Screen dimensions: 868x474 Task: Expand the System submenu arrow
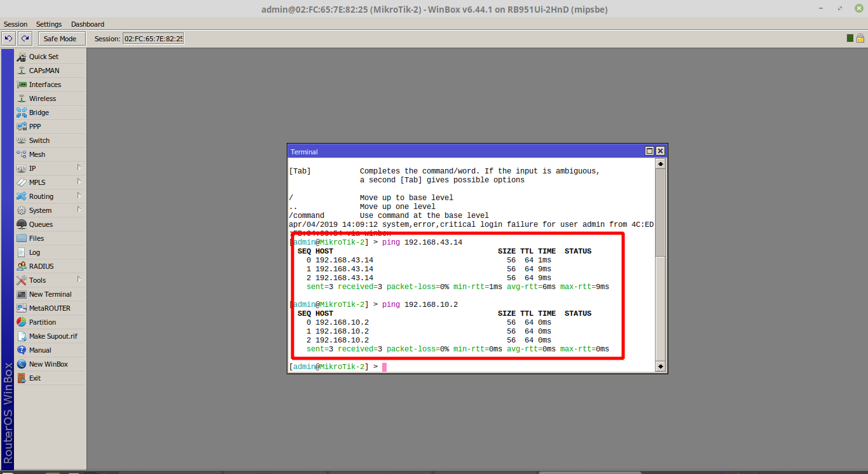[79, 210]
